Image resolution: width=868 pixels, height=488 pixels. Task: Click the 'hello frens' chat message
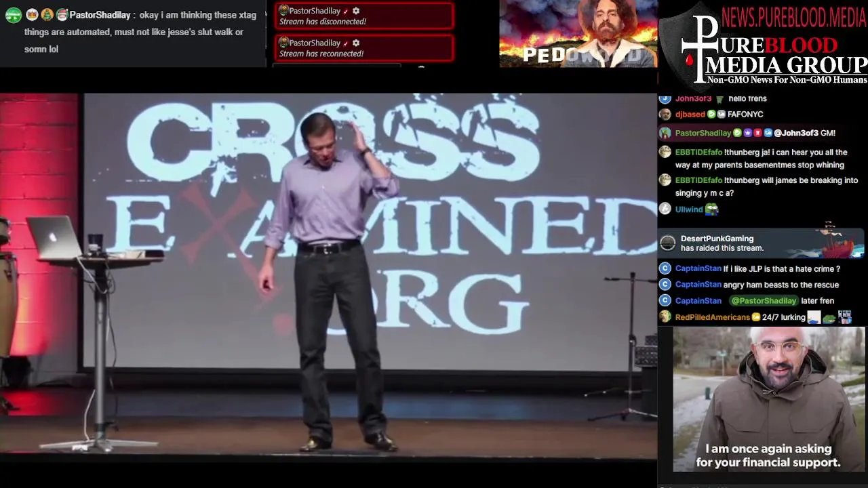748,99
